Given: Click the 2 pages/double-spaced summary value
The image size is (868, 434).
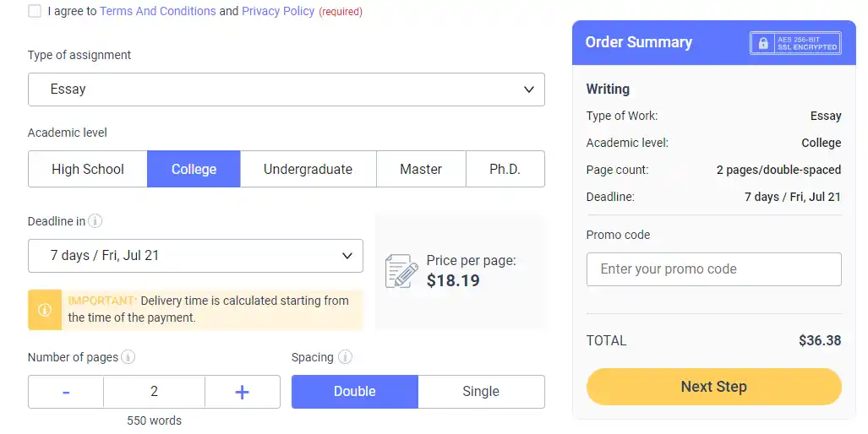Looking at the screenshot, I should [779, 170].
